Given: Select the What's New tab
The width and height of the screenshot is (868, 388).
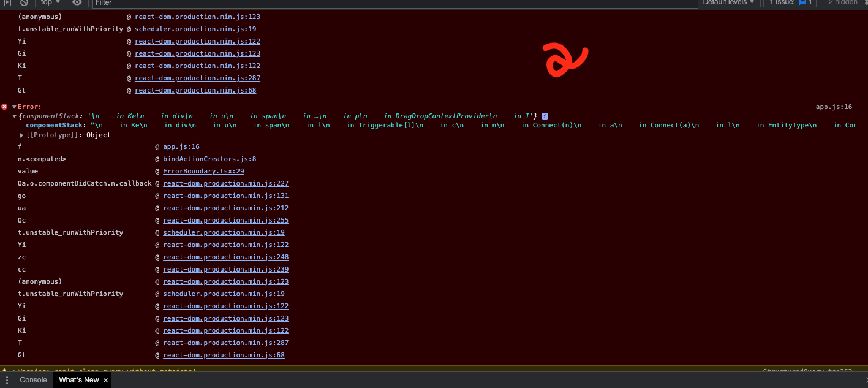Looking at the screenshot, I should (x=78, y=379).
